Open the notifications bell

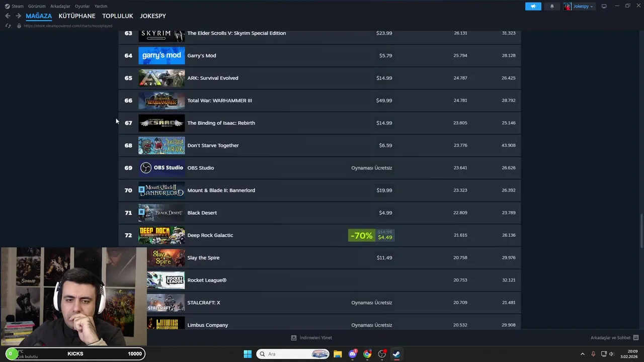click(552, 6)
